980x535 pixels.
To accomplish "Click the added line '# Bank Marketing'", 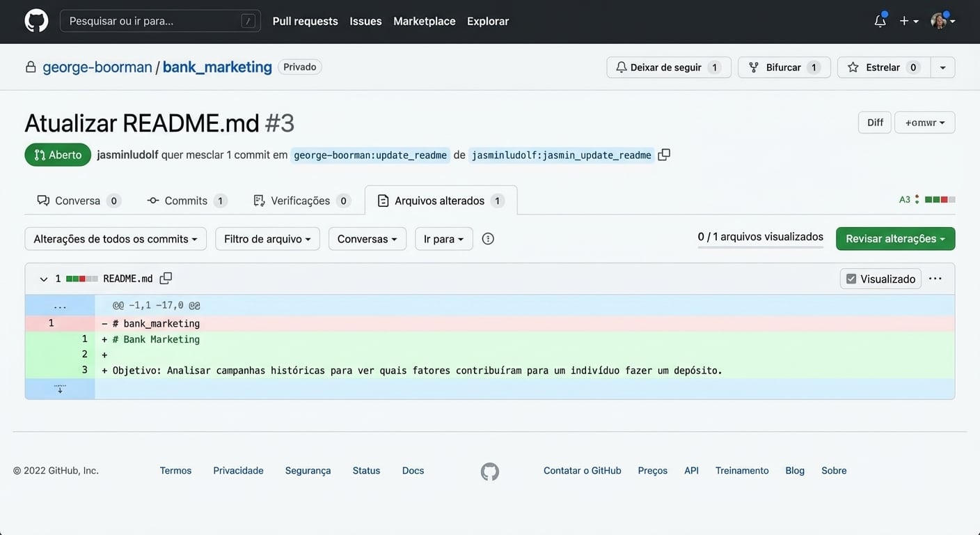I will point(490,339).
